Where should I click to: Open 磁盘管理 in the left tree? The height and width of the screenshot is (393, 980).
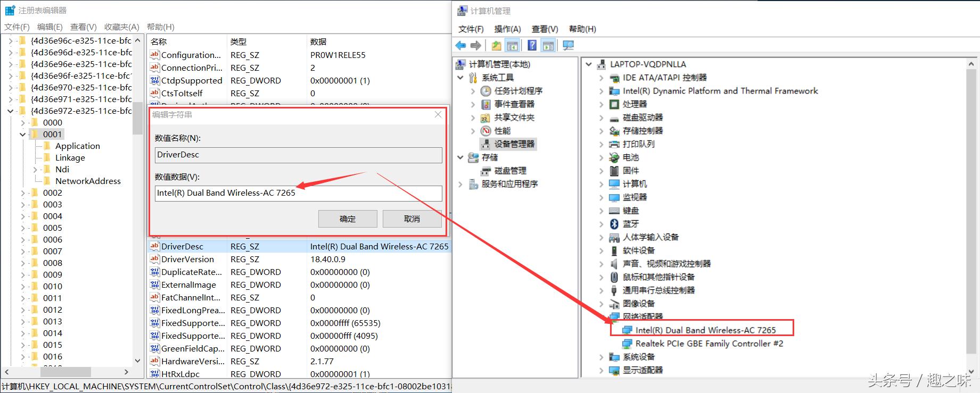(510, 171)
